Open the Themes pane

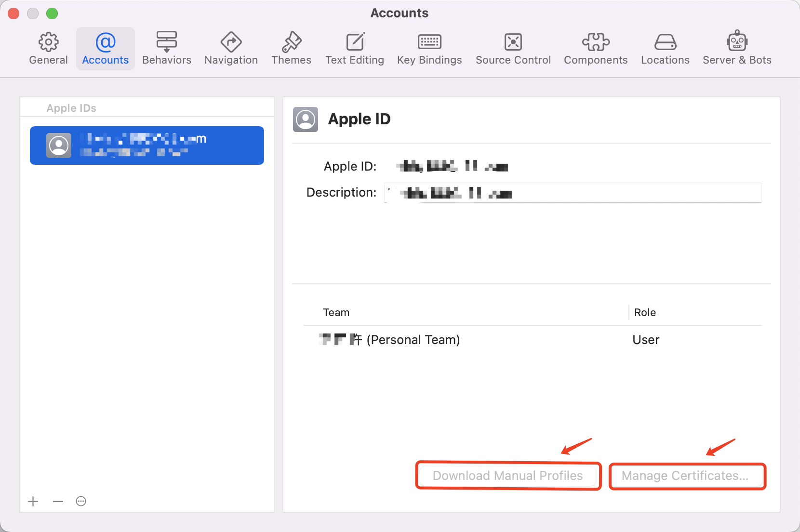tap(291, 48)
